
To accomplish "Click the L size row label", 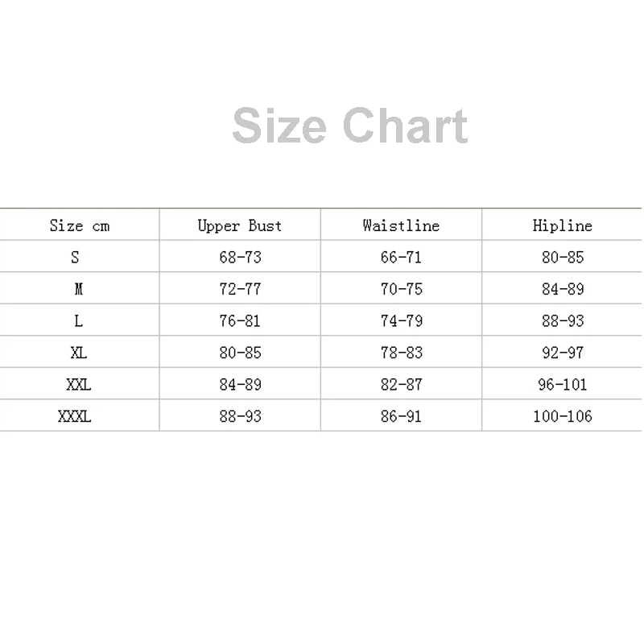I will tap(78, 320).
